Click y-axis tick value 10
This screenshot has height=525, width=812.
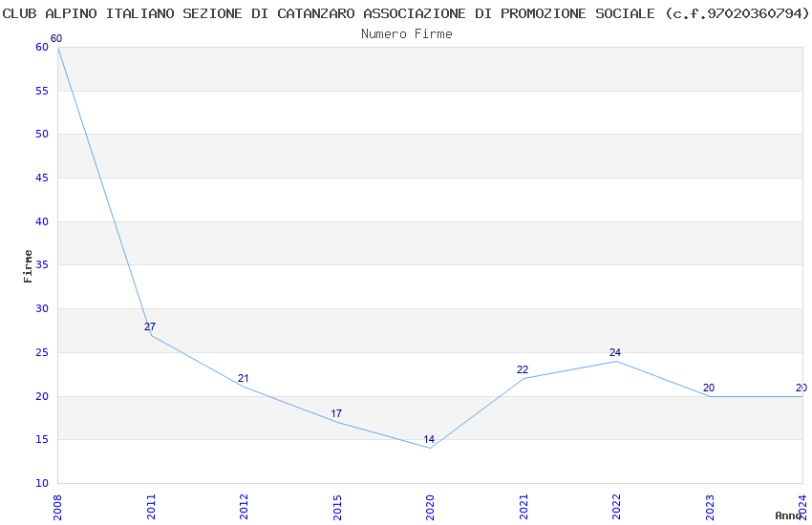[x=42, y=484]
